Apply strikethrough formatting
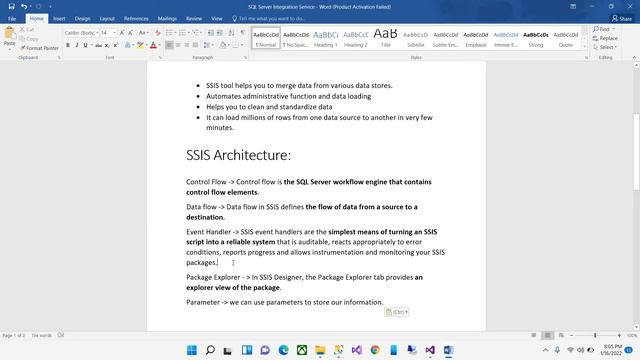This screenshot has height=360, width=640. tap(98, 45)
